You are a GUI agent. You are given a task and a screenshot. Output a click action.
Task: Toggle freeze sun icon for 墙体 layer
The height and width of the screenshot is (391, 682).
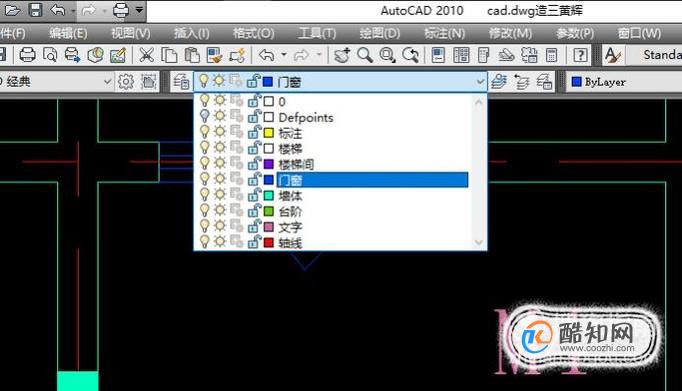220,195
